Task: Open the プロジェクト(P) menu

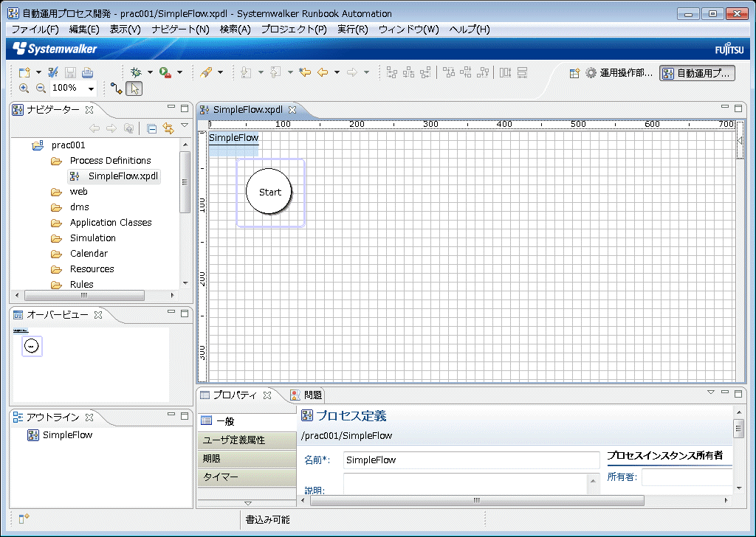Action: click(294, 30)
